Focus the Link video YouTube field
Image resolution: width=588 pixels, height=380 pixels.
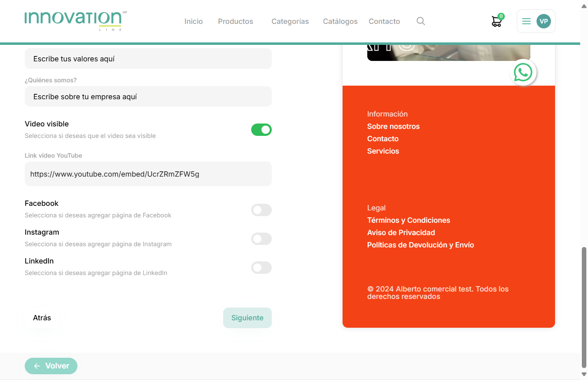point(148,174)
